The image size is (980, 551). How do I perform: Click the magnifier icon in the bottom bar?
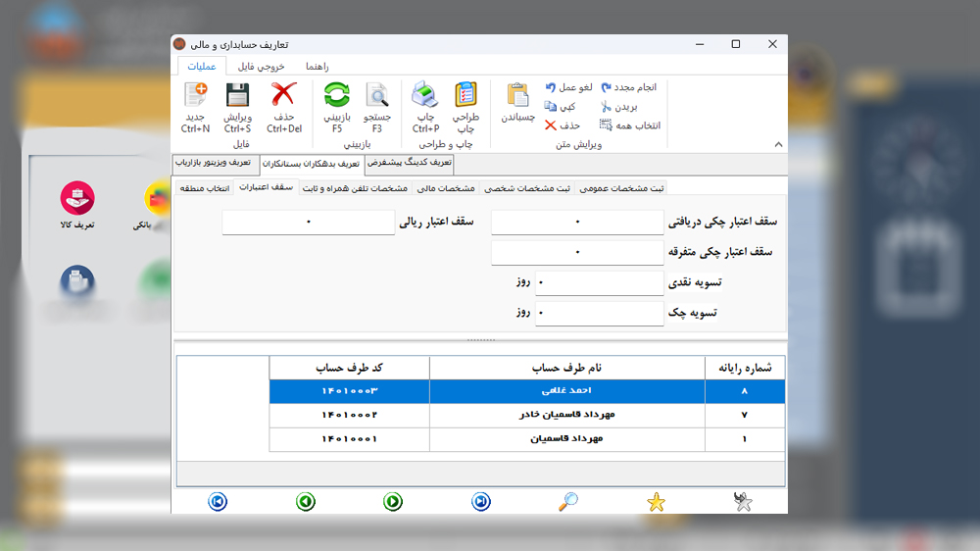click(x=568, y=502)
